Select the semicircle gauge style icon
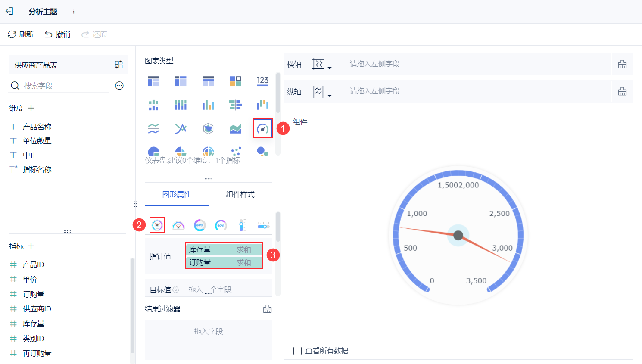The image size is (642, 364). 178,224
